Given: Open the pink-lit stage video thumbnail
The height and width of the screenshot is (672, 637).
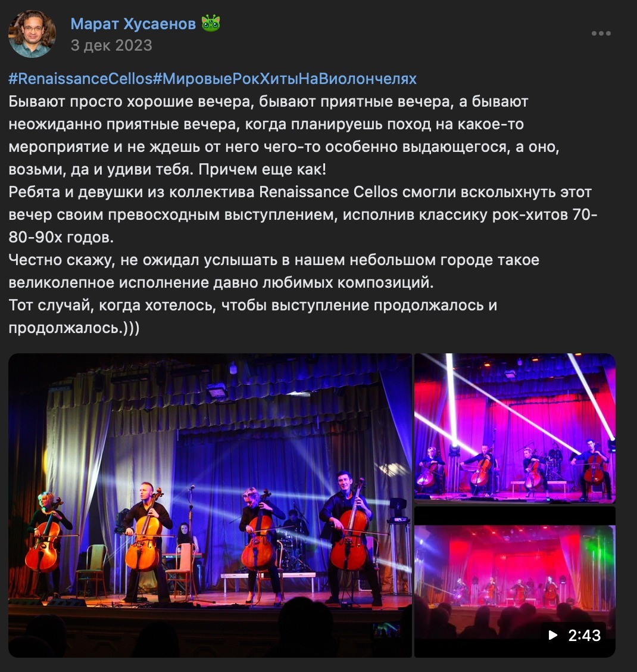Looking at the screenshot, I should (x=515, y=581).
